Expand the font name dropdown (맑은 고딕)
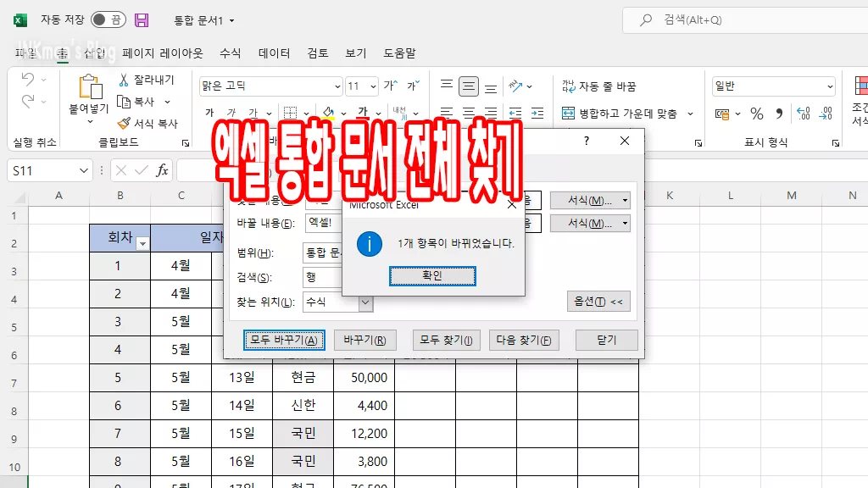 tap(337, 86)
